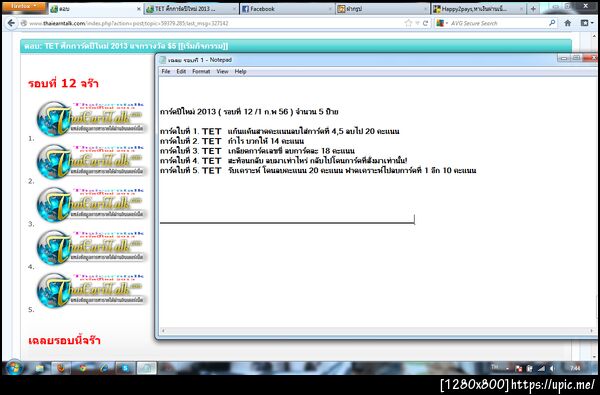600x395 pixels.
Task: Click the Notepad line 'การ์ดใบที่ 1. TET'
Action: [279, 131]
